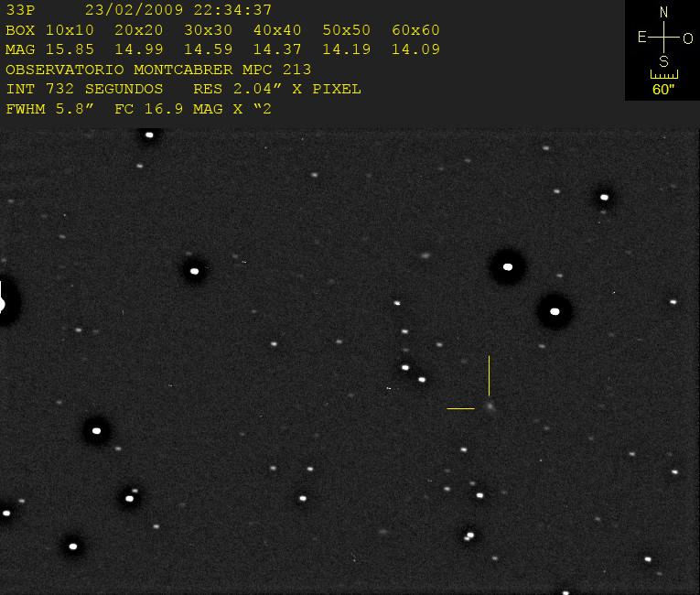This screenshot has height=595, width=700.
Task: Select the "50x50" box size
Action: point(347,30)
